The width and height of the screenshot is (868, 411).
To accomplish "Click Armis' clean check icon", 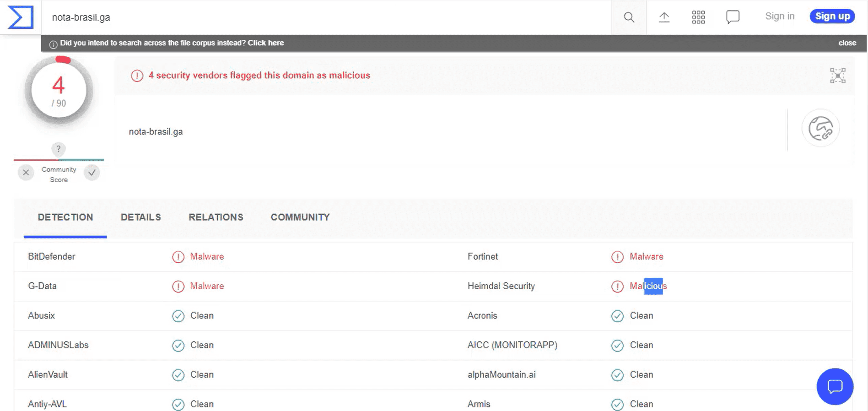I will [x=617, y=405].
